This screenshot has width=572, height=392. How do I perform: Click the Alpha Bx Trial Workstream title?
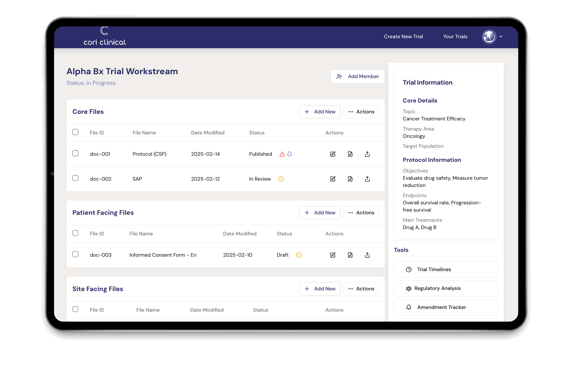click(x=122, y=71)
